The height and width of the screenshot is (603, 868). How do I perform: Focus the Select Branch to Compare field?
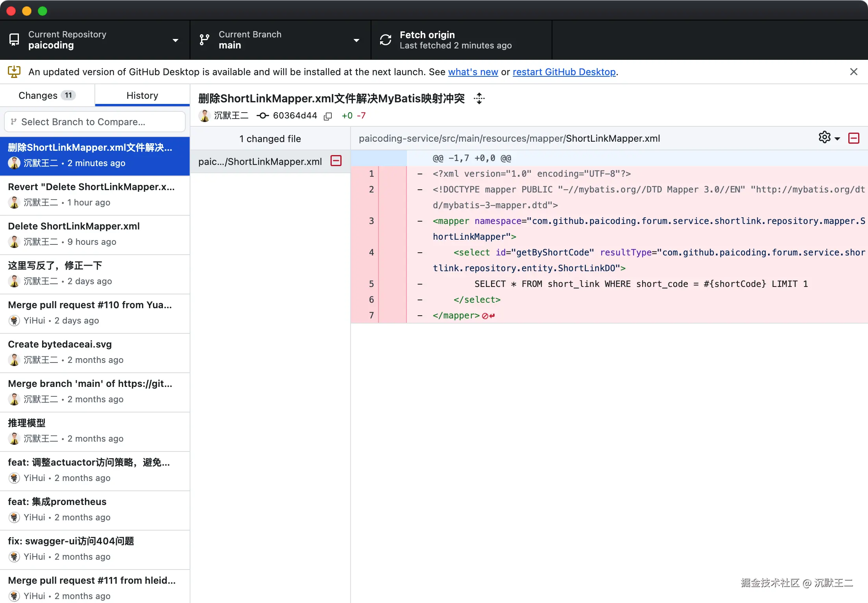pos(94,122)
